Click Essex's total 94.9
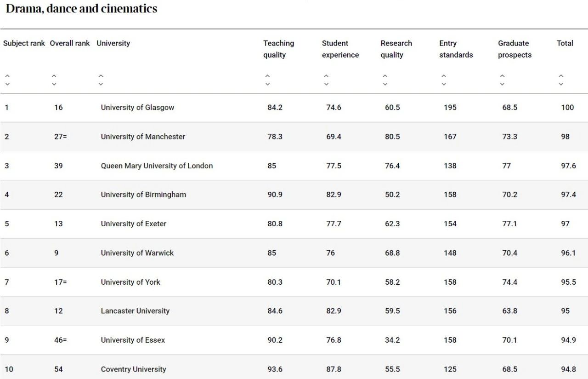588x379 pixels. [568, 340]
